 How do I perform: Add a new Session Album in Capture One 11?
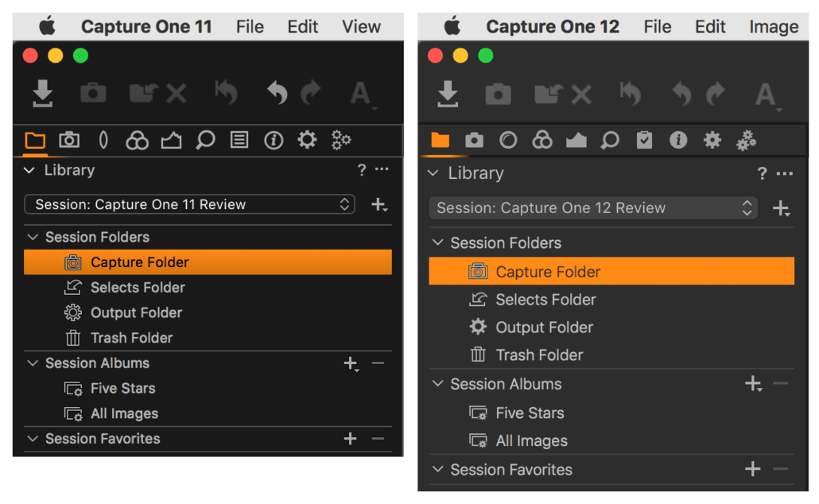pos(351,364)
